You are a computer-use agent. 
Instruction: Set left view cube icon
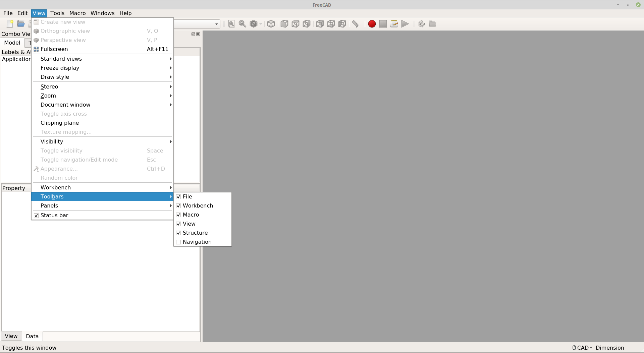tap(342, 24)
